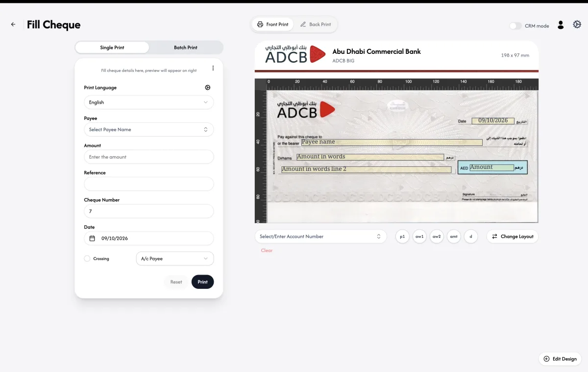This screenshot has width=588, height=372.
Task: Click the ADCB BIG layout label
Action: point(343,61)
